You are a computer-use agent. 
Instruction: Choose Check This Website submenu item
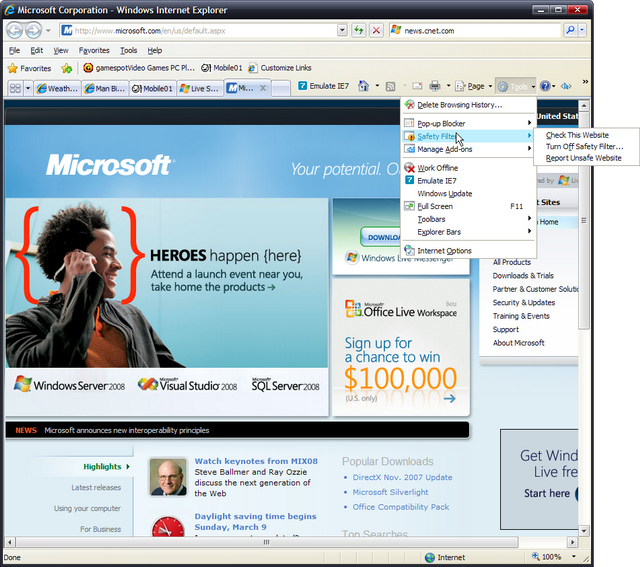(586, 135)
